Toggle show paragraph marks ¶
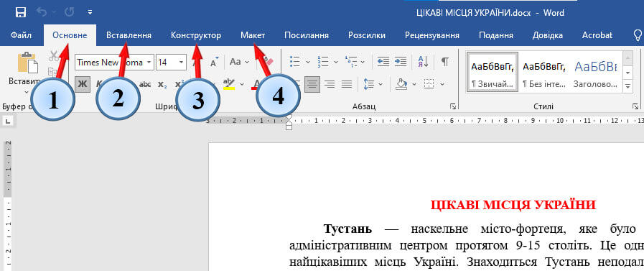 click(445, 62)
